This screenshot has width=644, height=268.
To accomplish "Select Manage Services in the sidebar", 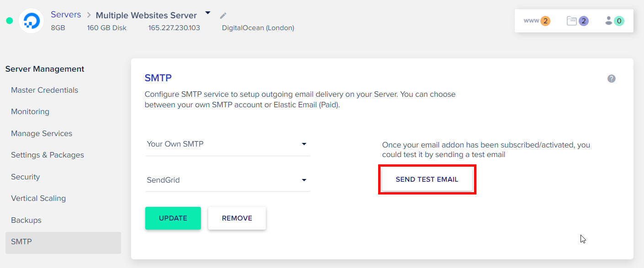I will coord(42,133).
